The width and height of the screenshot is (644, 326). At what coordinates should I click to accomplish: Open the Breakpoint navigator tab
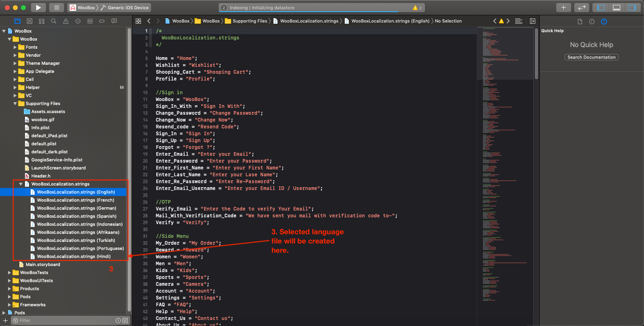[102, 21]
